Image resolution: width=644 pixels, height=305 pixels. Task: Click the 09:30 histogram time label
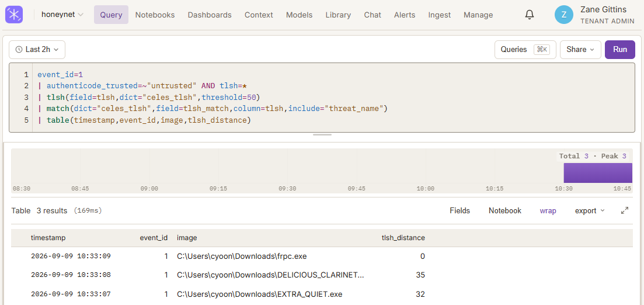pos(287,188)
